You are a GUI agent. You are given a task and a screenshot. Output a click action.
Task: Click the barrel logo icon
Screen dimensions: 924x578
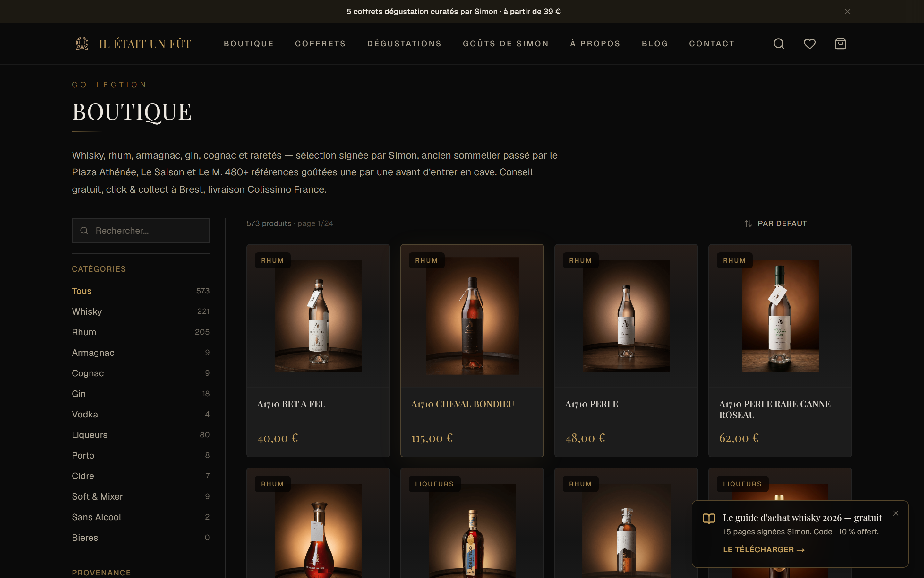(x=82, y=44)
